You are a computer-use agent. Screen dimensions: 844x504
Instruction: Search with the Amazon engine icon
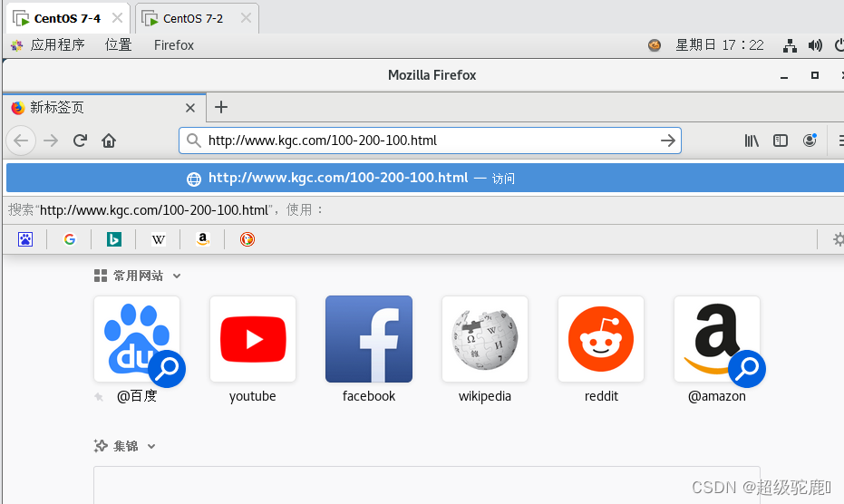tap(202, 239)
